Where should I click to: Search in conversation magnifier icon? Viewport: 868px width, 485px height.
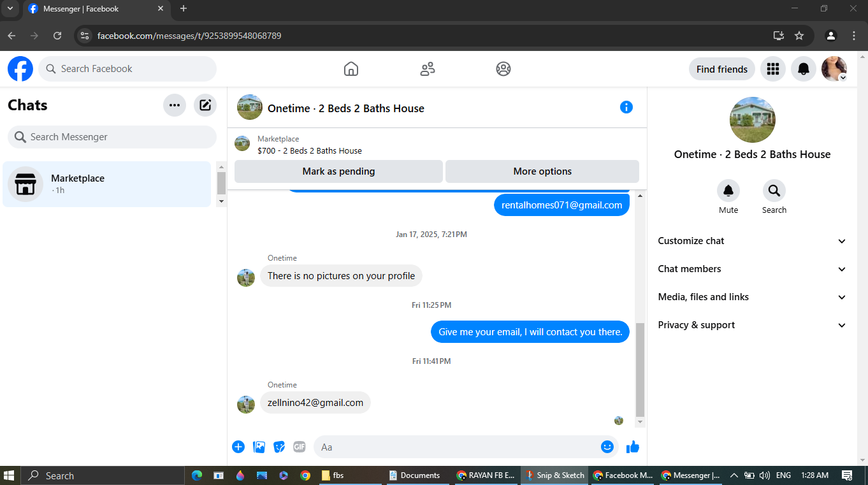[774, 191]
